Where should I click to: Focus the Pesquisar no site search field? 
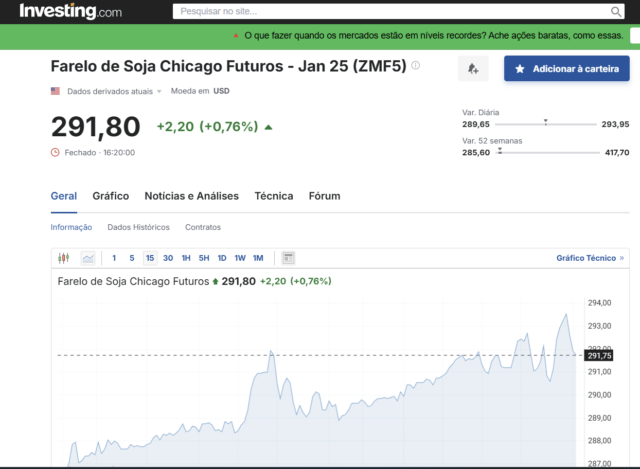398,11
